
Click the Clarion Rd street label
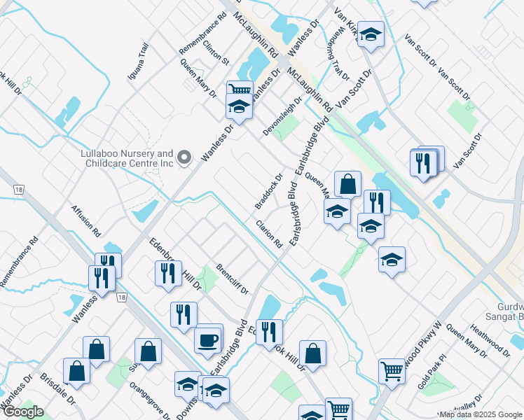(x=269, y=234)
